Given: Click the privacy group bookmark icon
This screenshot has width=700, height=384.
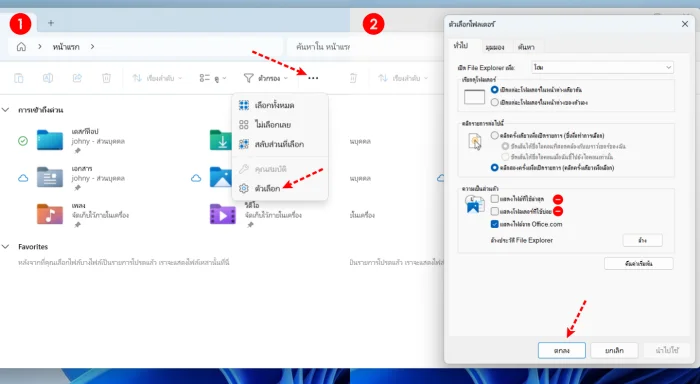Looking at the screenshot, I should coord(474,205).
